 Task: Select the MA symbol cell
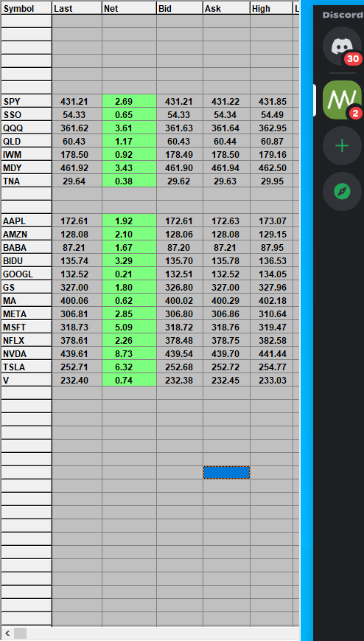[x=27, y=300]
